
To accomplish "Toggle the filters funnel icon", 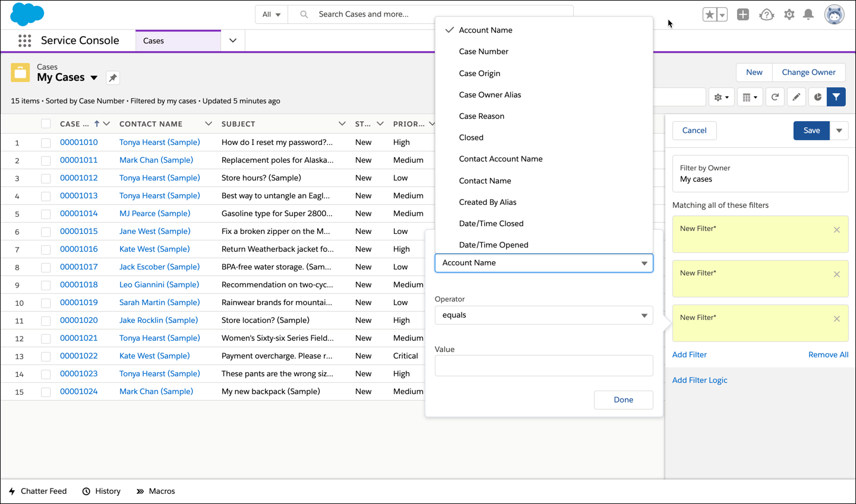I will pos(836,97).
